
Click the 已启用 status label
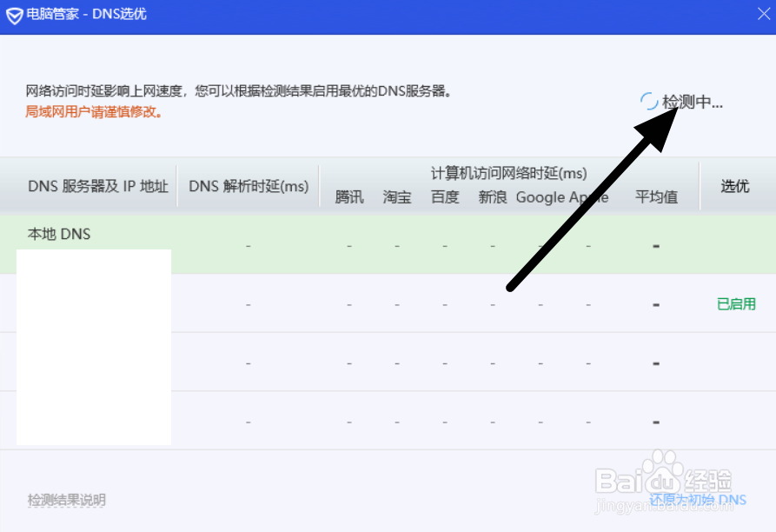coord(736,304)
